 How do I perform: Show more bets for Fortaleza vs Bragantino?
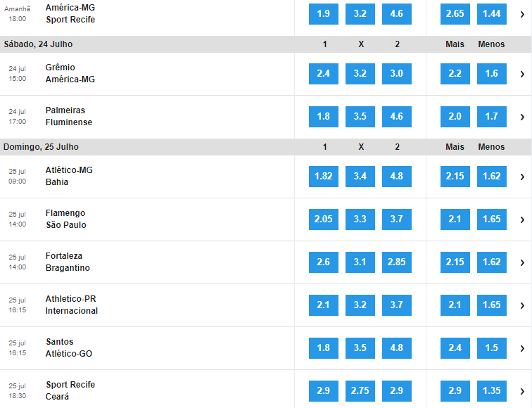tap(522, 262)
